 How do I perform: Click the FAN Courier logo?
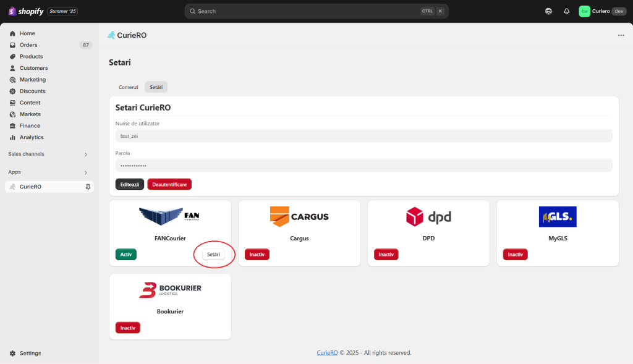169,216
